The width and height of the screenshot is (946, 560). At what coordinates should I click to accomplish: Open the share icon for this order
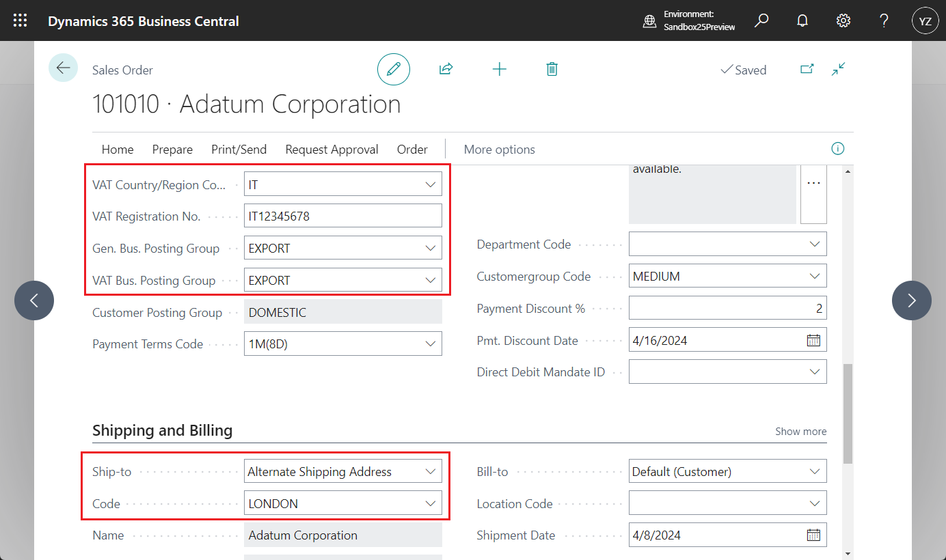[446, 69]
